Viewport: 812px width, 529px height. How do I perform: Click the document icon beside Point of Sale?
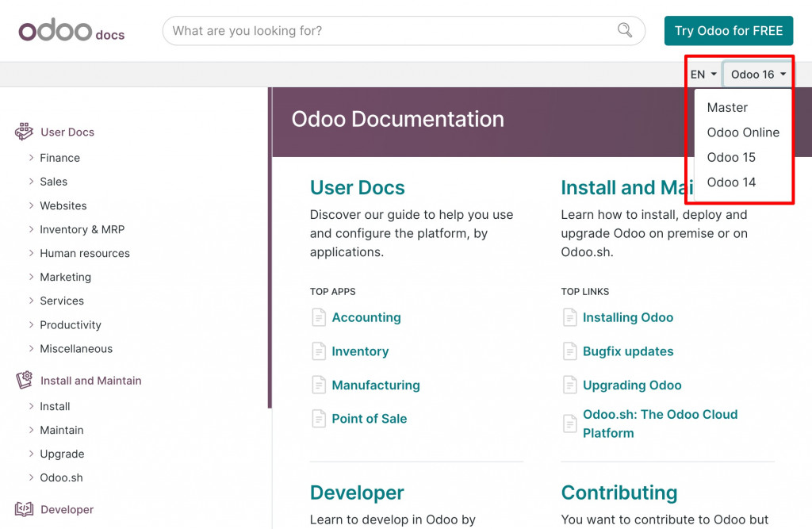click(x=319, y=419)
